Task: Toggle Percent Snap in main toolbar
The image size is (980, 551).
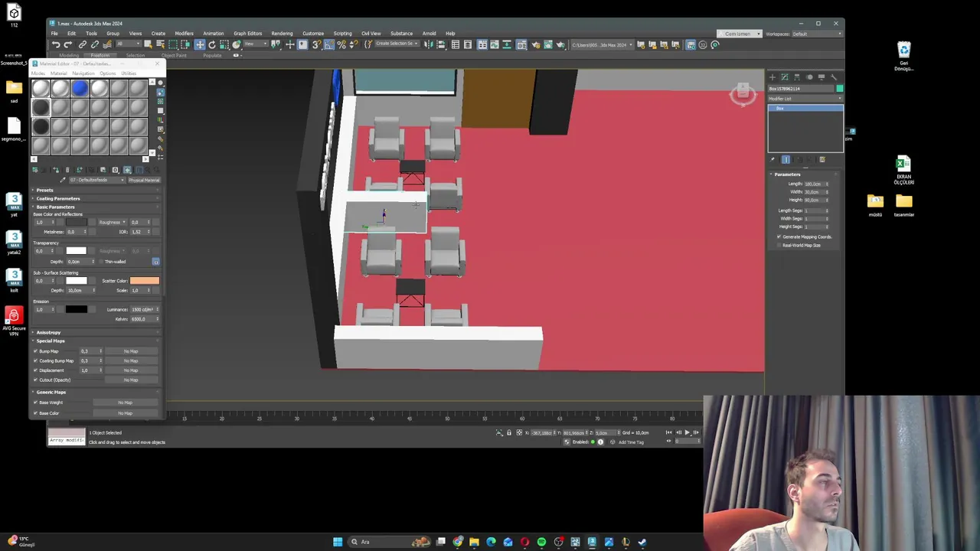Action: click(342, 44)
